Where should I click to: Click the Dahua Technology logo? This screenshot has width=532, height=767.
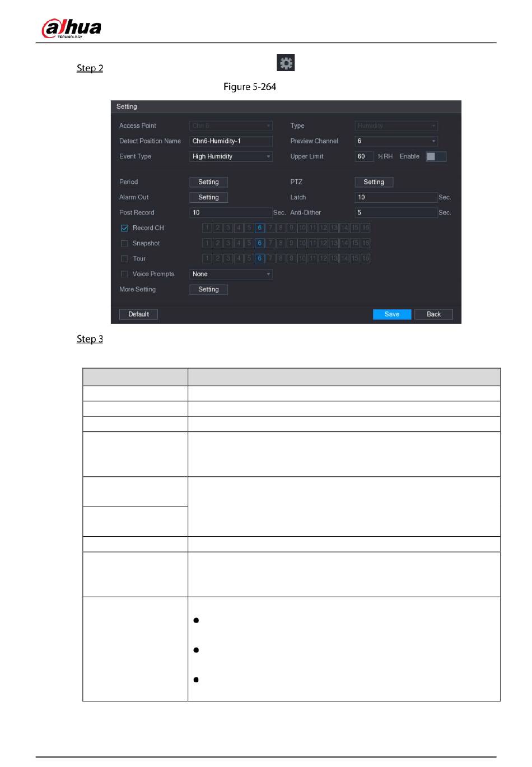[72, 28]
